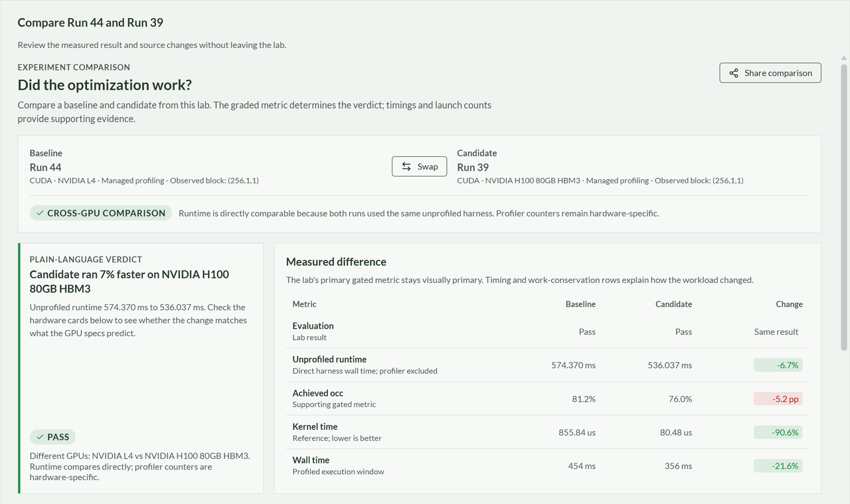The image size is (850, 504).
Task: Click the Candidate column header
Action: point(673,304)
